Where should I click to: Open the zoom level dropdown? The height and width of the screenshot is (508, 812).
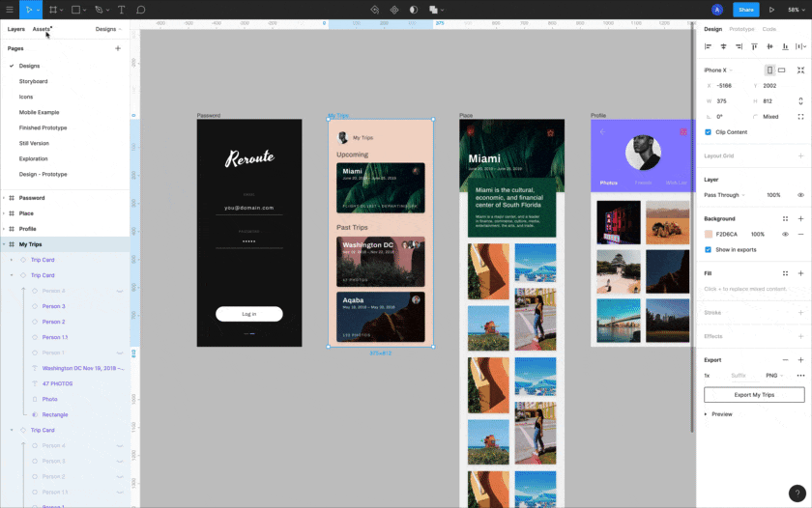click(x=796, y=10)
